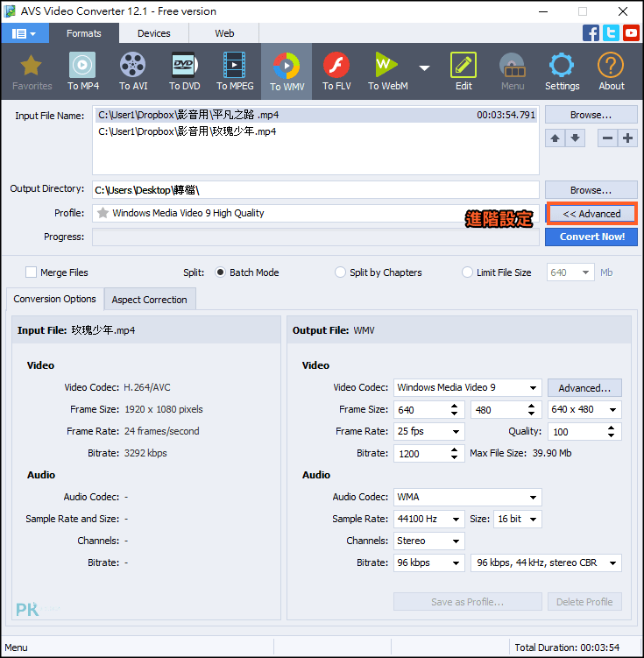Select Limit File Size option

pyautogui.click(x=467, y=272)
